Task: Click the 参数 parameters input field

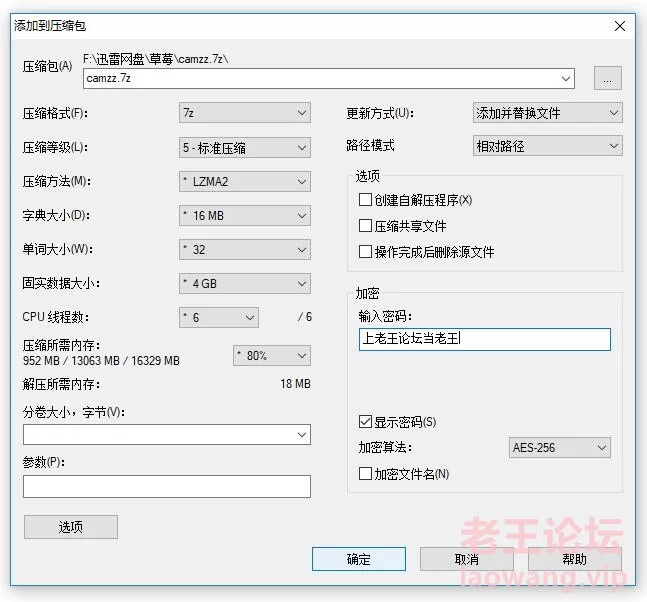Action: click(167, 486)
